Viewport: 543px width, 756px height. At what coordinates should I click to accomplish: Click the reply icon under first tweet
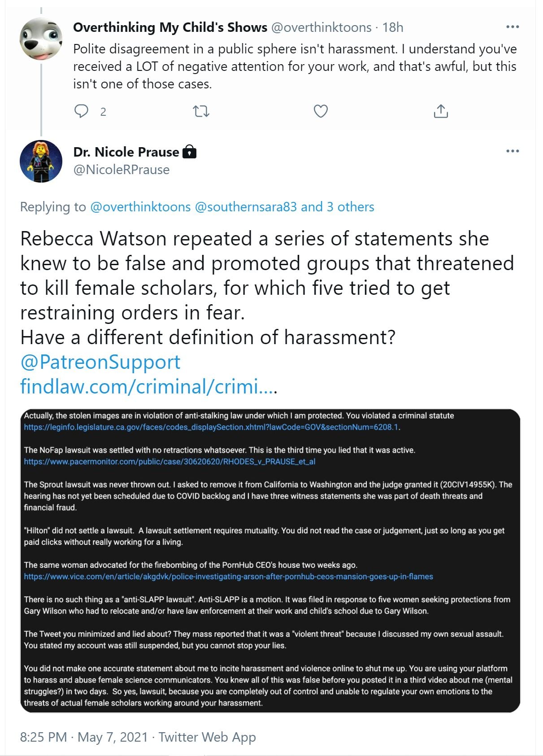pyautogui.click(x=81, y=111)
